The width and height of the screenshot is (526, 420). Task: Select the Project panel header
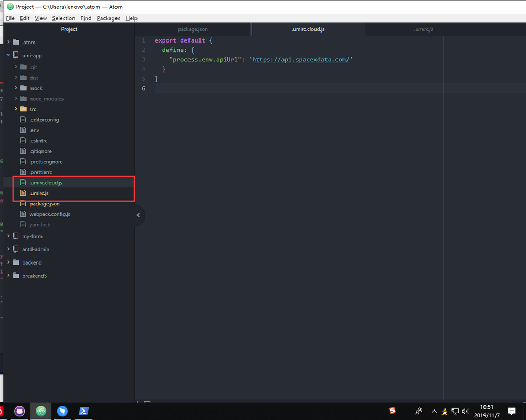point(69,29)
